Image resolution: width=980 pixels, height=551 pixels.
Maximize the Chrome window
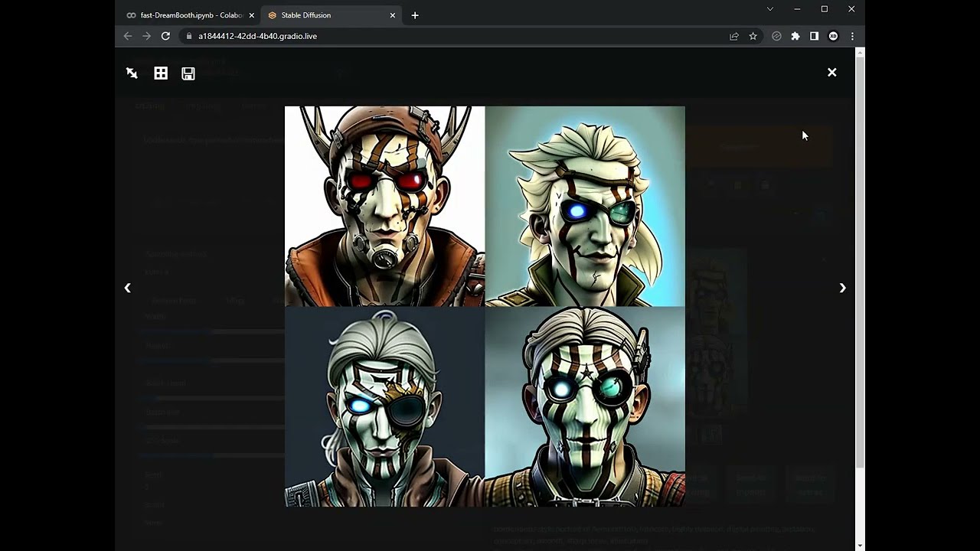tap(825, 9)
